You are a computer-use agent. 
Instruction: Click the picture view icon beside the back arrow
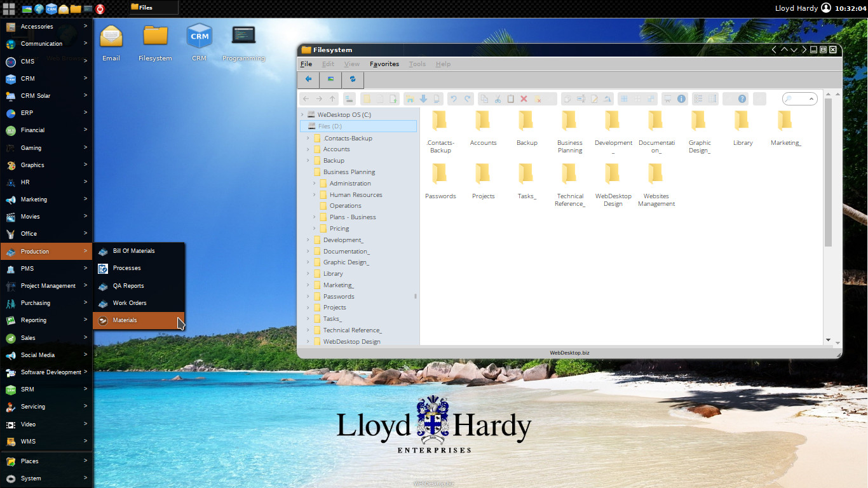(x=330, y=79)
